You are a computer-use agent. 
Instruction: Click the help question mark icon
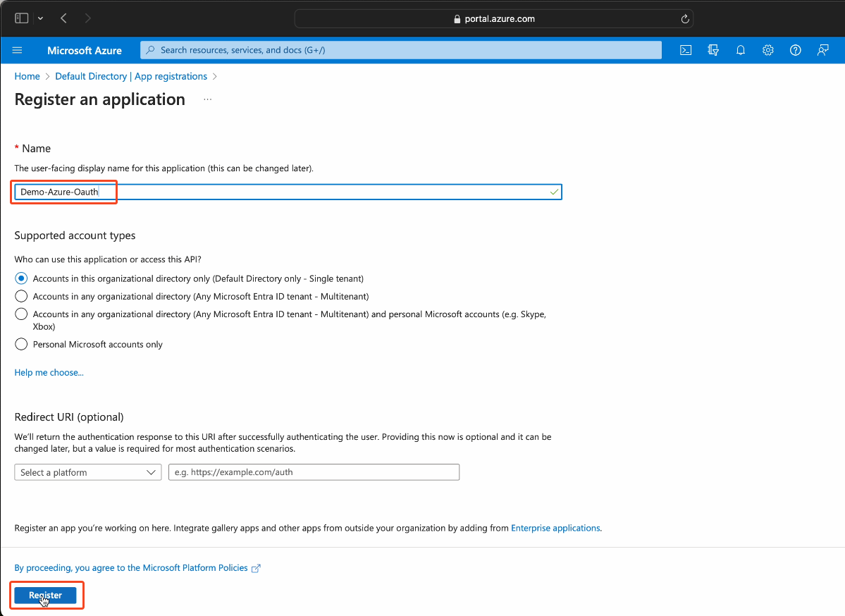(x=796, y=50)
